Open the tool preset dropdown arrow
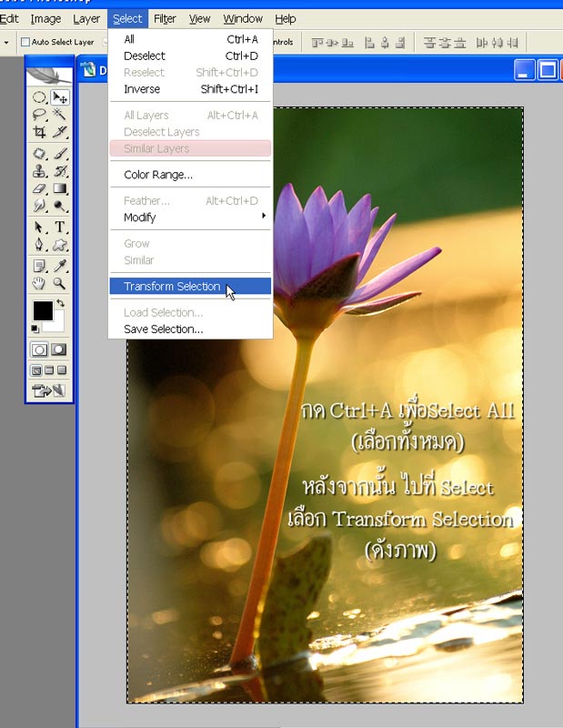563x728 pixels. point(6,42)
